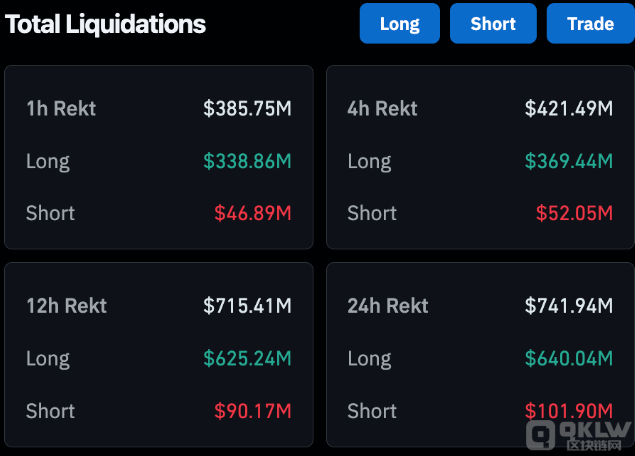Click the red $52.05M short value
635x456 pixels.
573,213
